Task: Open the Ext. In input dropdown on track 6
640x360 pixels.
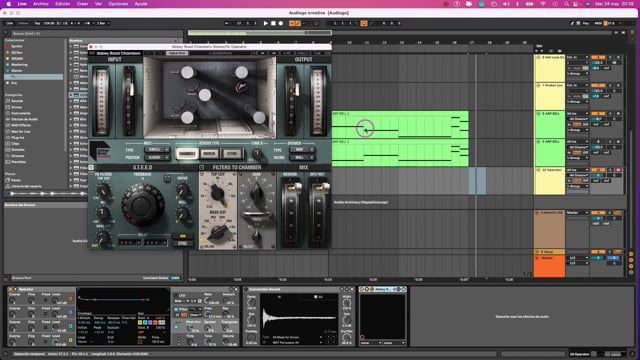Action: (578, 58)
